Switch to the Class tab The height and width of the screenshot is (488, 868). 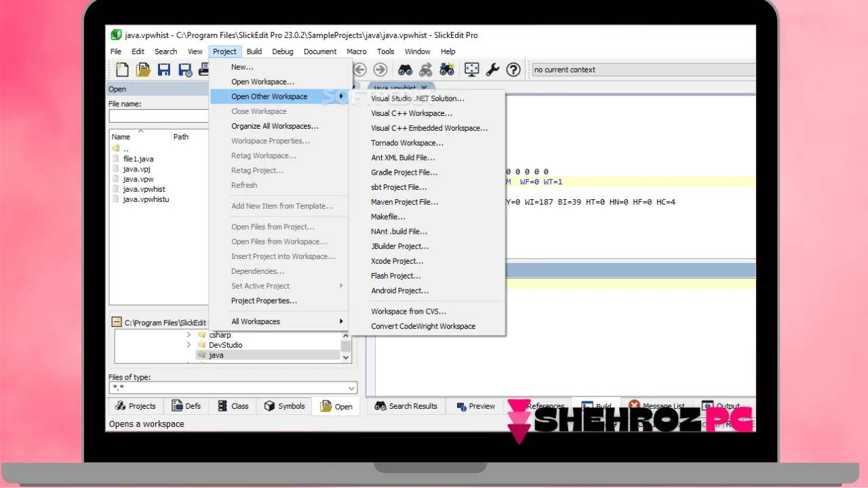coord(233,406)
